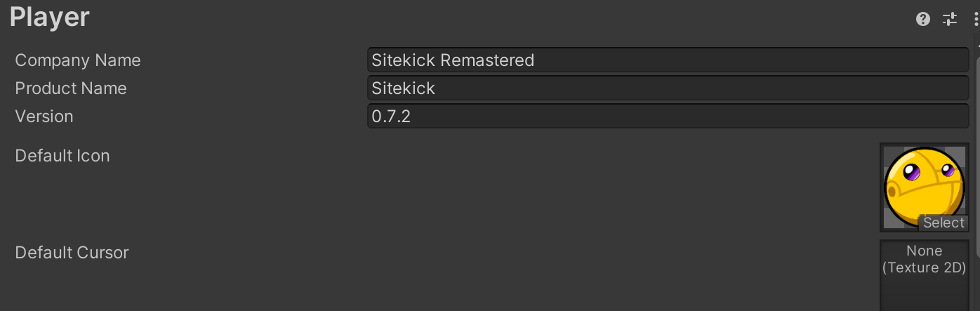This screenshot has height=311, width=980.
Task: Click the Version label
Action: pyautogui.click(x=44, y=117)
